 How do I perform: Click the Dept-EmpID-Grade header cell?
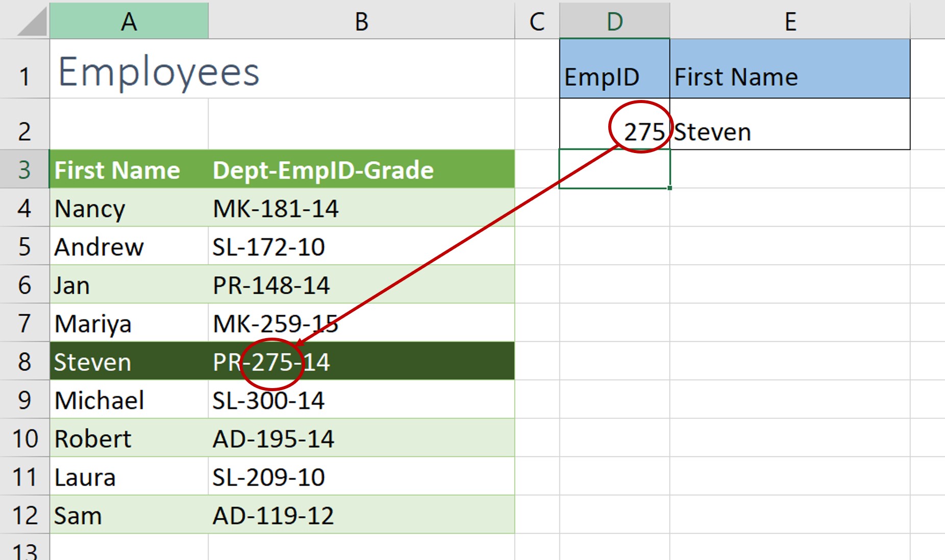tap(361, 169)
